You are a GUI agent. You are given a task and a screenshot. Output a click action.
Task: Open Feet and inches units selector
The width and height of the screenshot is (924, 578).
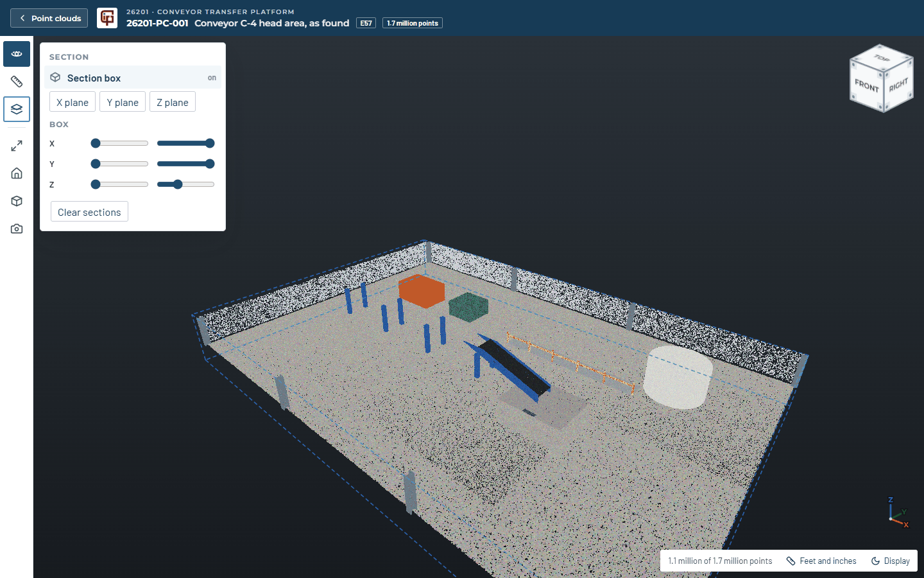[821, 561]
